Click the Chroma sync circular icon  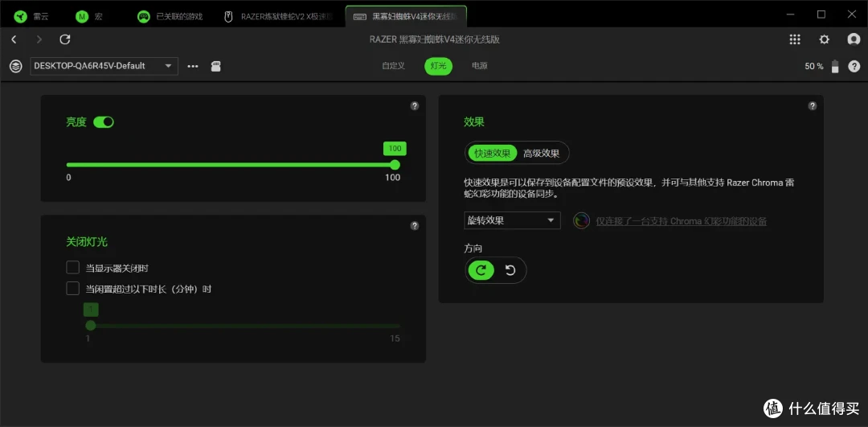581,220
